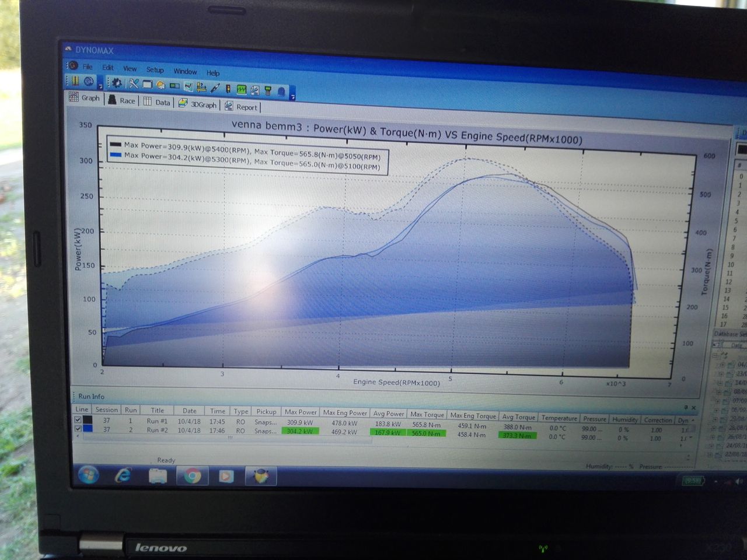The height and width of the screenshot is (560, 747).
Task: Uncheck the Run #2 line checkbox
Action: pos(78,429)
